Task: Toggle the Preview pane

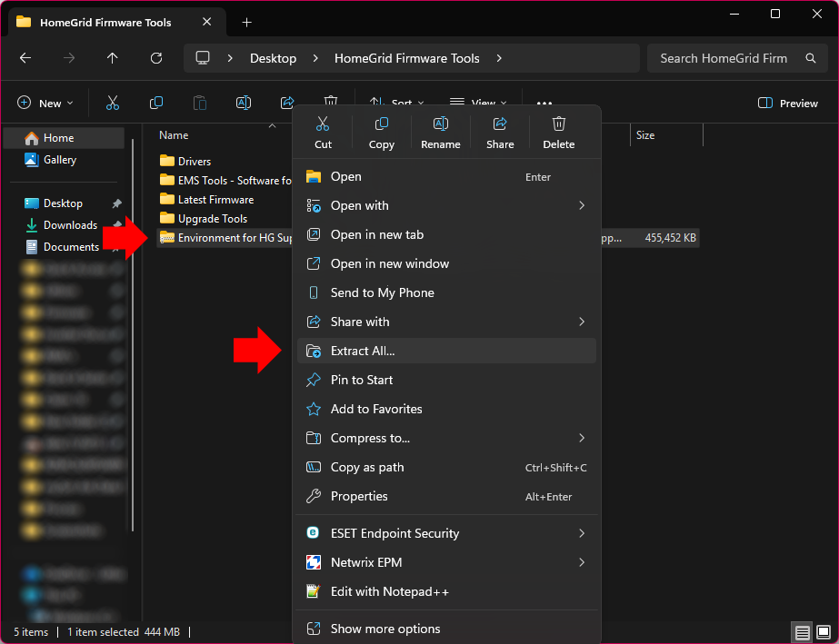Action: tap(787, 103)
